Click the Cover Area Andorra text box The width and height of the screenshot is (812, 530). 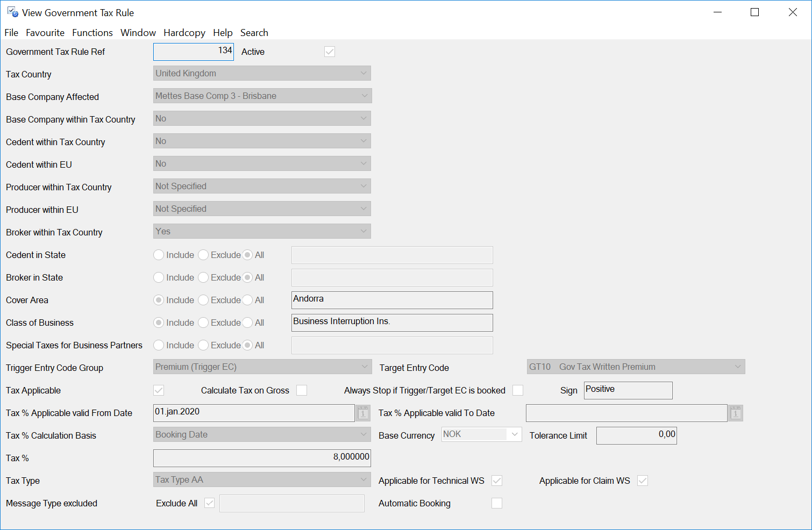point(391,300)
